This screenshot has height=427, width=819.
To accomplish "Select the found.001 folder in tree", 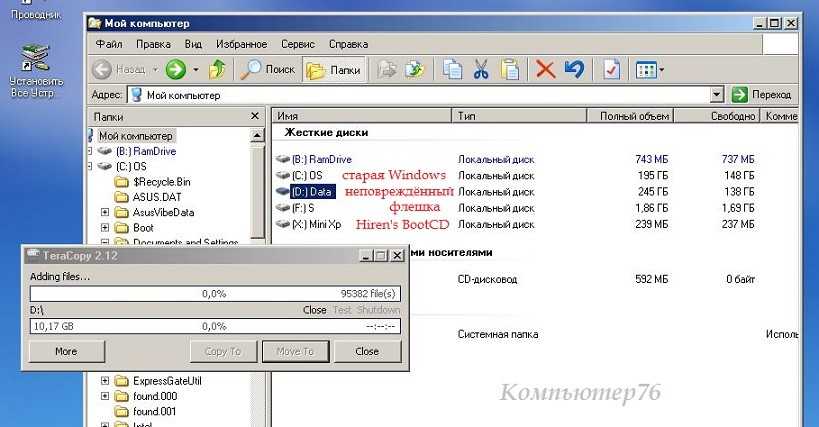I will [154, 411].
